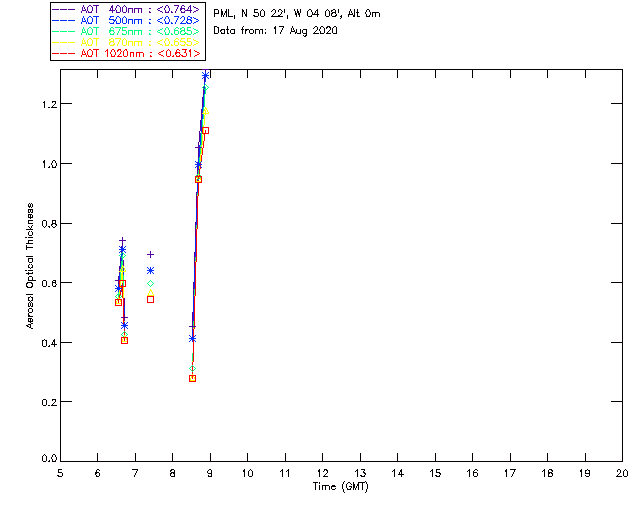Screen dimensions: 640x512
Task: Click the average value <0.728> in legend
Action: [179, 20]
